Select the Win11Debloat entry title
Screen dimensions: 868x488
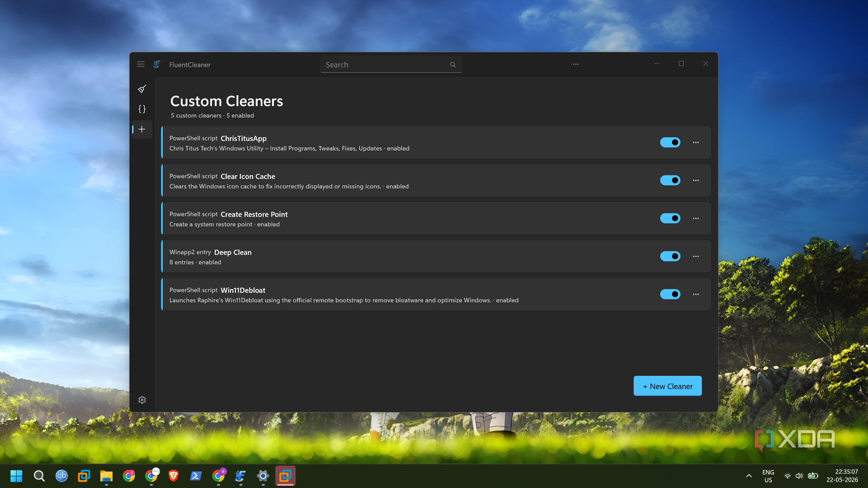[243, 290]
